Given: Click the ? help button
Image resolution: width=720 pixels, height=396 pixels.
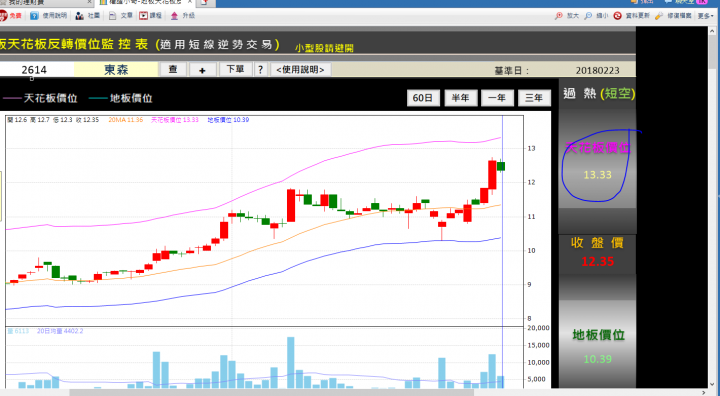Looking at the screenshot, I should (x=260, y=70).
